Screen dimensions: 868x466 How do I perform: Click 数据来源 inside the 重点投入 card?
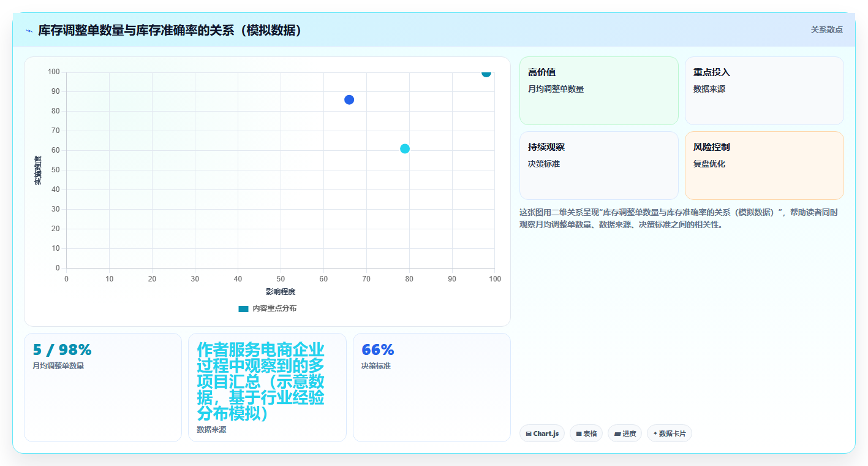pos(709,89)
